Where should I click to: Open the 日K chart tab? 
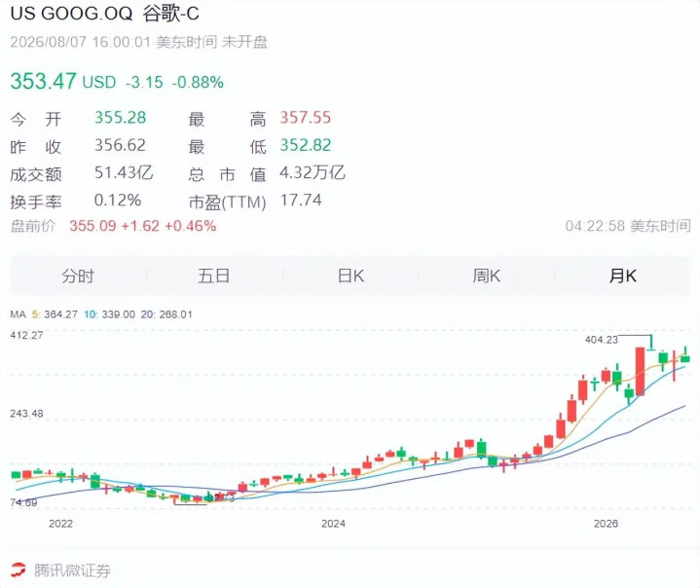[350, 276]
